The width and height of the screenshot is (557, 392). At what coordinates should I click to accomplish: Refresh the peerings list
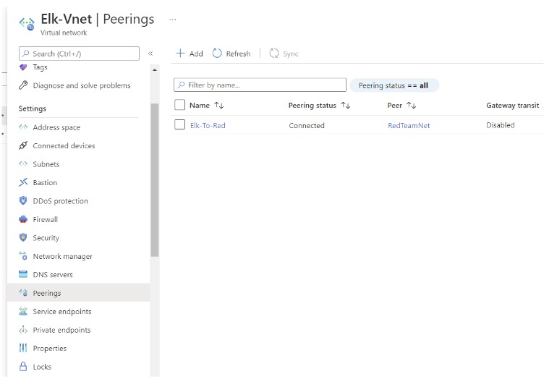coord(231,54)
